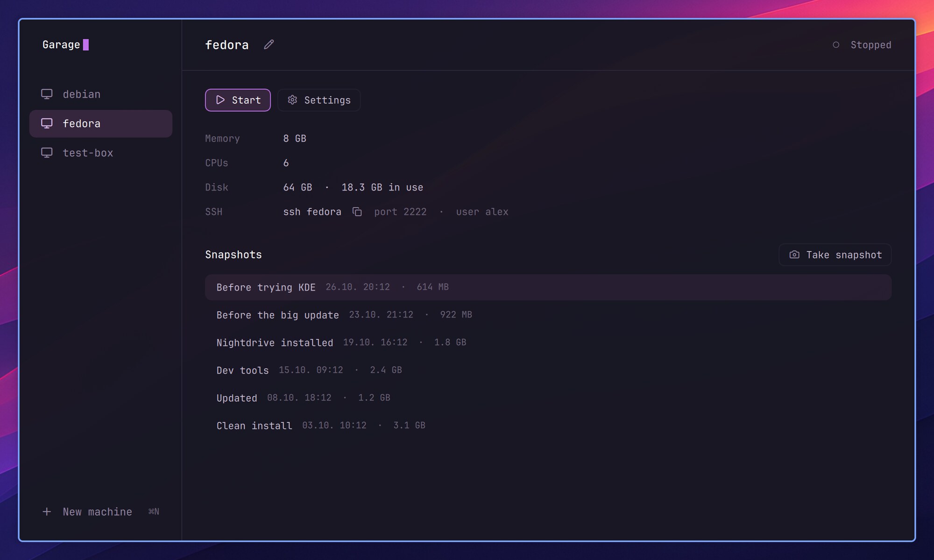
Task: Select debian machine in sidebar
Action: [101, 94]
